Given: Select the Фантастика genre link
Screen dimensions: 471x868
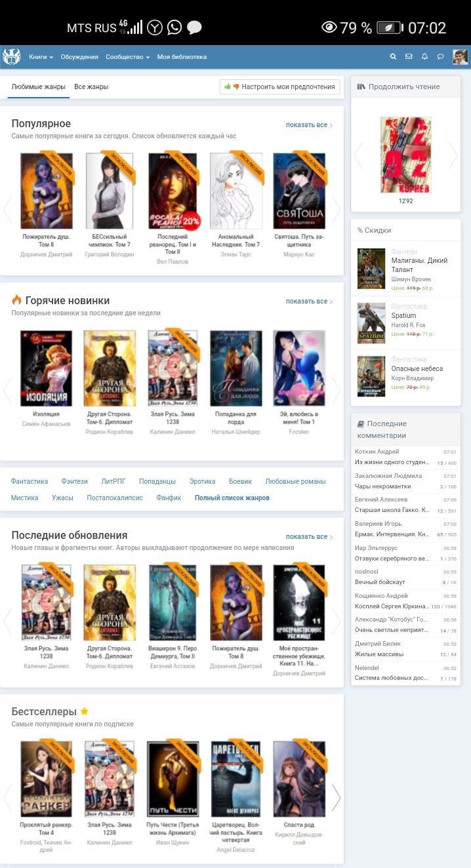Looking at the screenshot, I should pos(29,481).
